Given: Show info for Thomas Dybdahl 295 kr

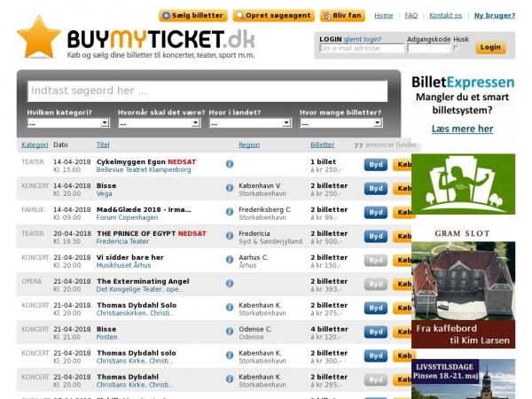Looking at the screenshot, I should [x=230, y=379].
